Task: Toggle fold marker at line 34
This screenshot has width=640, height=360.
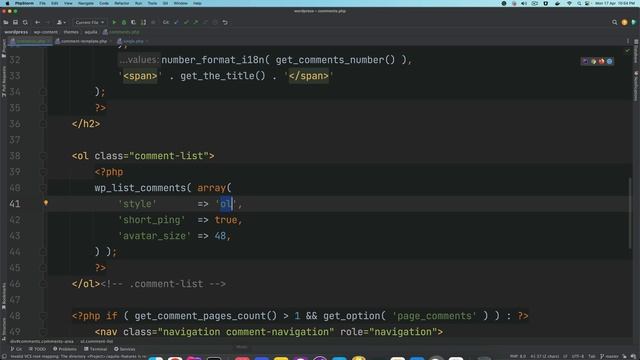Action: (x=43, y=92)
